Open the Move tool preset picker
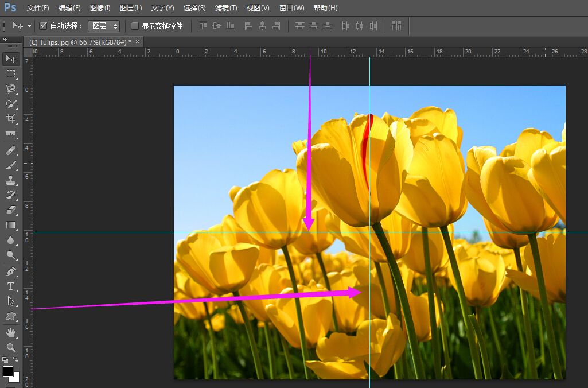 coord(29,26)
